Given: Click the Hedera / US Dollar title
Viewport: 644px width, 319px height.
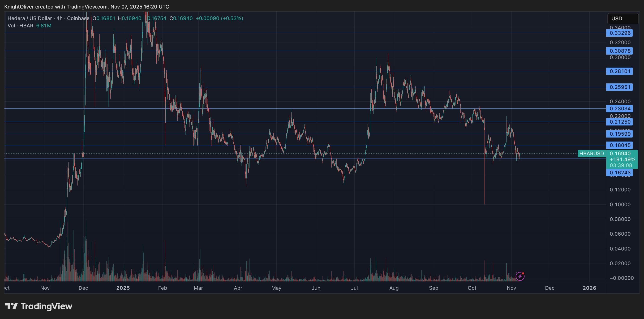Looking at the screenshot, I should (x=30, y=18).
